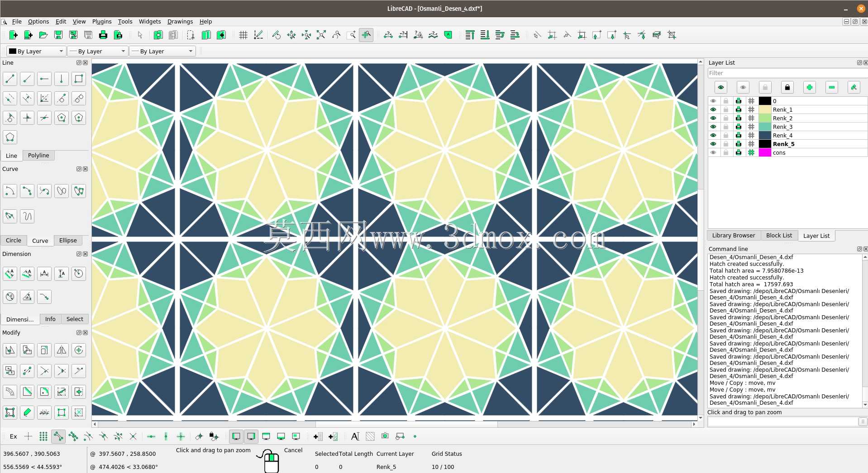Viewport: 868px width, 473px height.
Task: Select the 2 Points line tool
Action: (10, 79)
